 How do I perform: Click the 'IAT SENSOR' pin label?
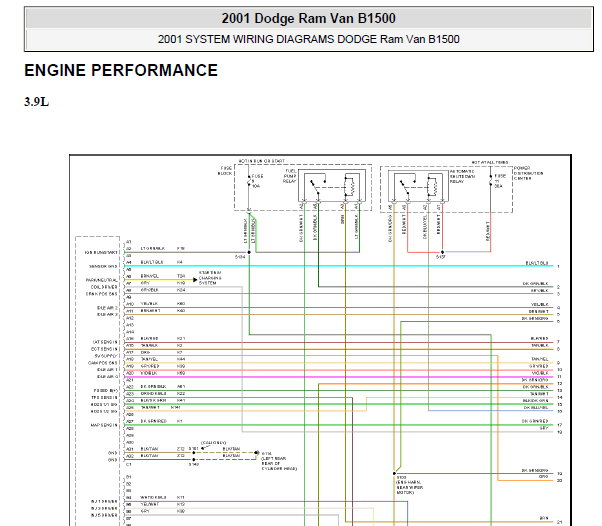[x=105, y=342]
